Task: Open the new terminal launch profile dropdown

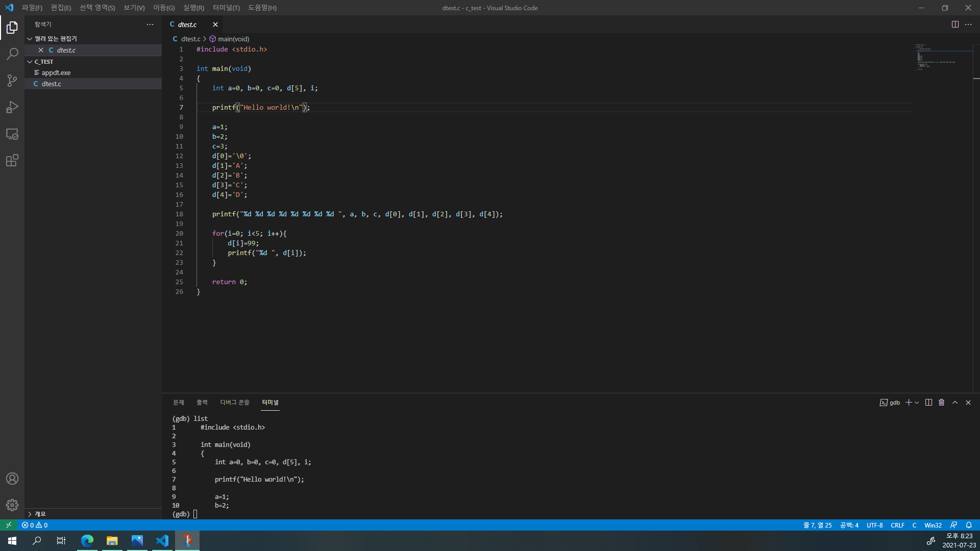Action: tap(917, 403)
